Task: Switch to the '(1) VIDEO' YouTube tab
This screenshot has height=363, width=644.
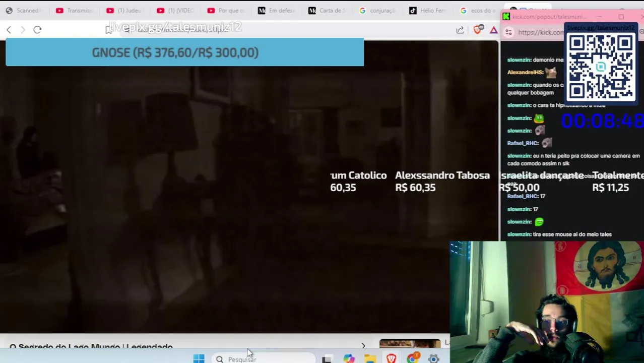Action: coord(176,11)
